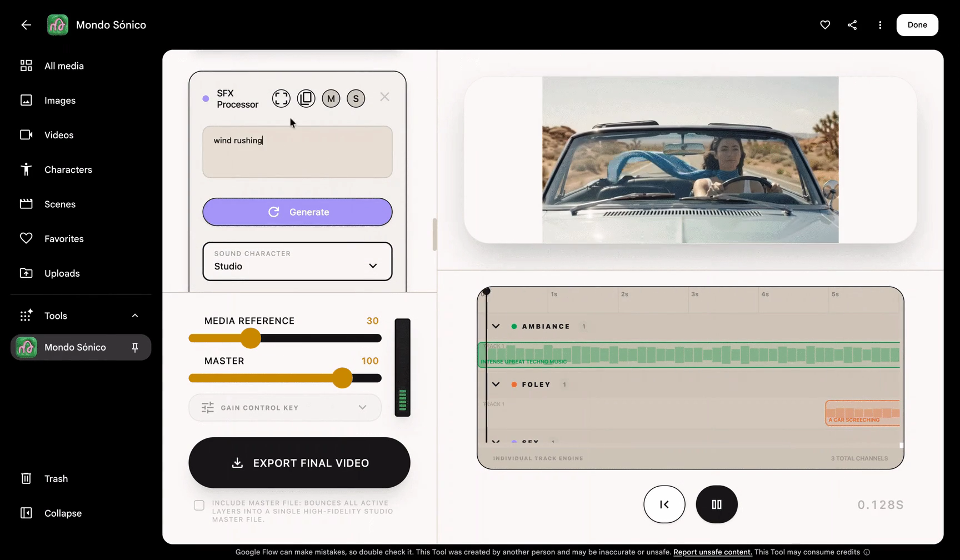Favorite the tool with the heart icon
This screenshot has height=560, width=960.
pos(825,25)
